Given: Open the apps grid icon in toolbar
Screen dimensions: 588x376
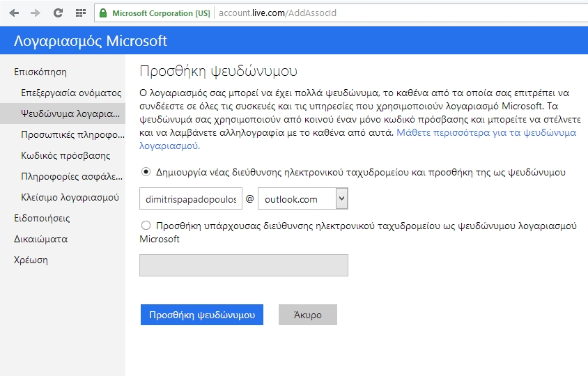Looking at the screenshot, I should tap(81, 13).
